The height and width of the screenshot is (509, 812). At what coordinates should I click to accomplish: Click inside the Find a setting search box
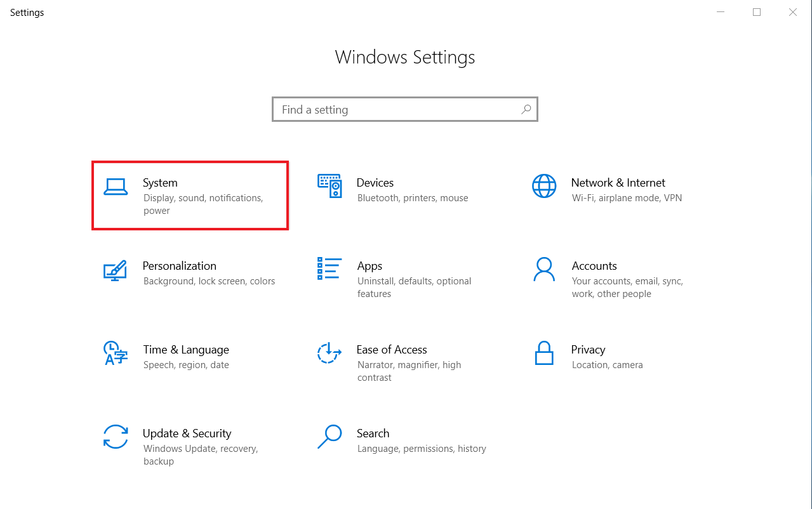381,109
